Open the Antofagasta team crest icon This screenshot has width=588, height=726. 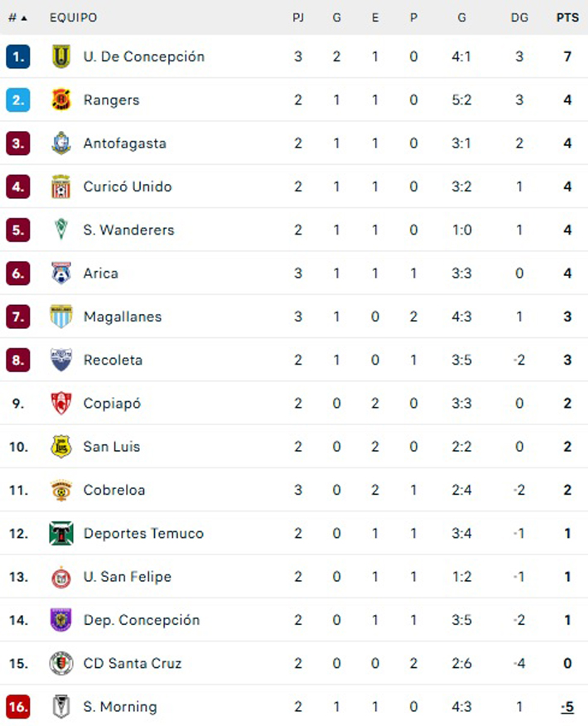[61, 143]
